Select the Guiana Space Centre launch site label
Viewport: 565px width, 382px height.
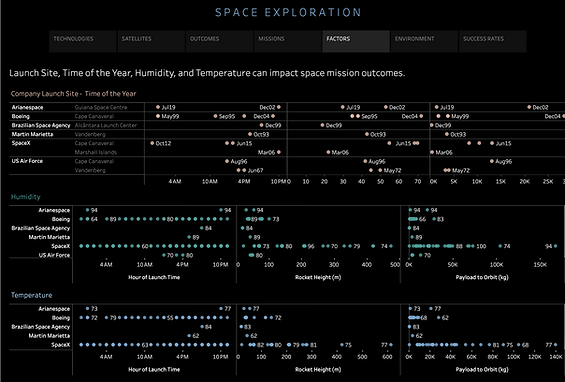click(101, 107)
